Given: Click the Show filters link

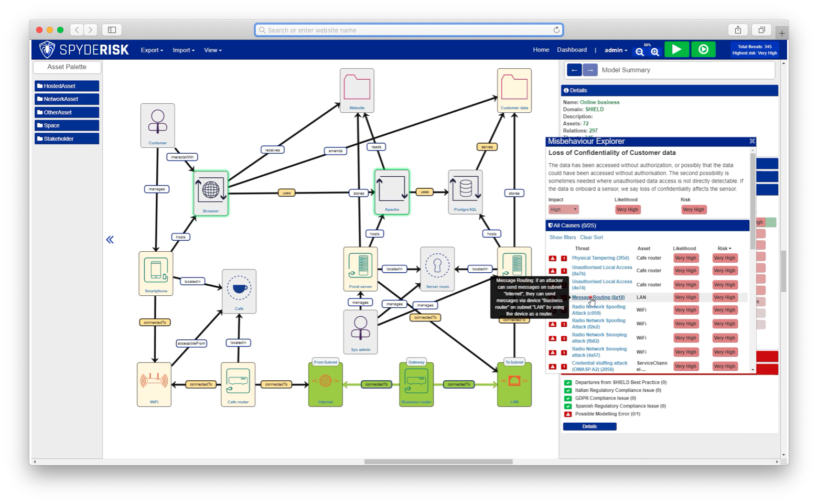Looking at the screenshot, I should [562, 238].
